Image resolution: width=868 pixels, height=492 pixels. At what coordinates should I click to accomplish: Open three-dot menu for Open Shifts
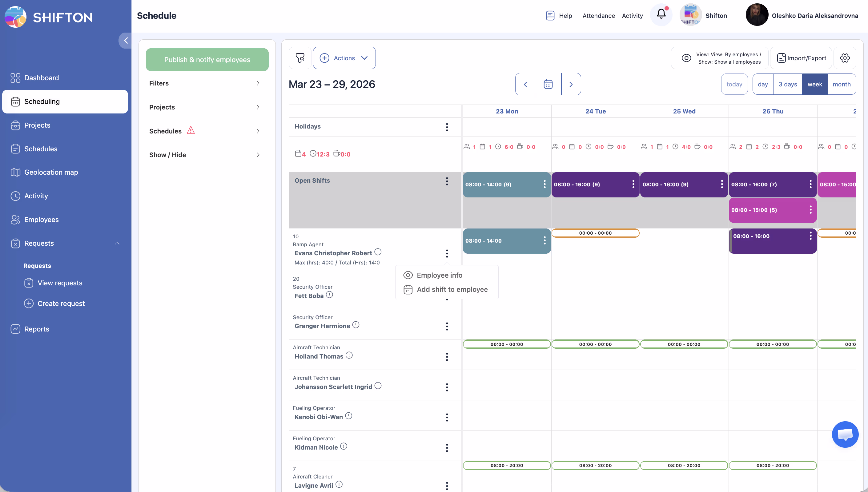click(x=447, y=181)
